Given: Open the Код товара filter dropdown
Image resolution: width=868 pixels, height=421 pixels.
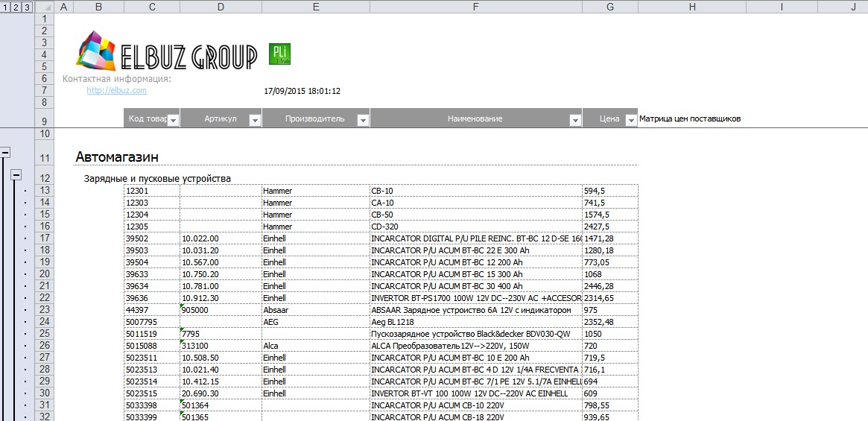Looking at the screenshot, I should [x=173, y=120].
